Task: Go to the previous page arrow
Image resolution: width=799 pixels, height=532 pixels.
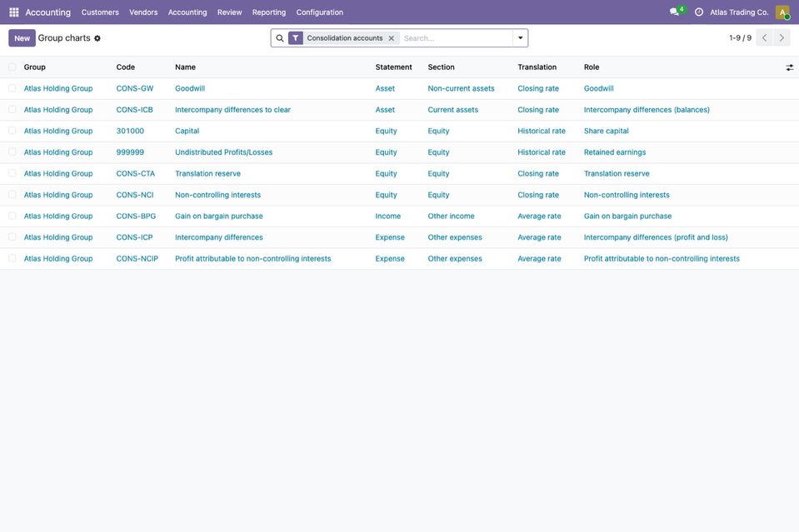Action: [x=764, y=37]
